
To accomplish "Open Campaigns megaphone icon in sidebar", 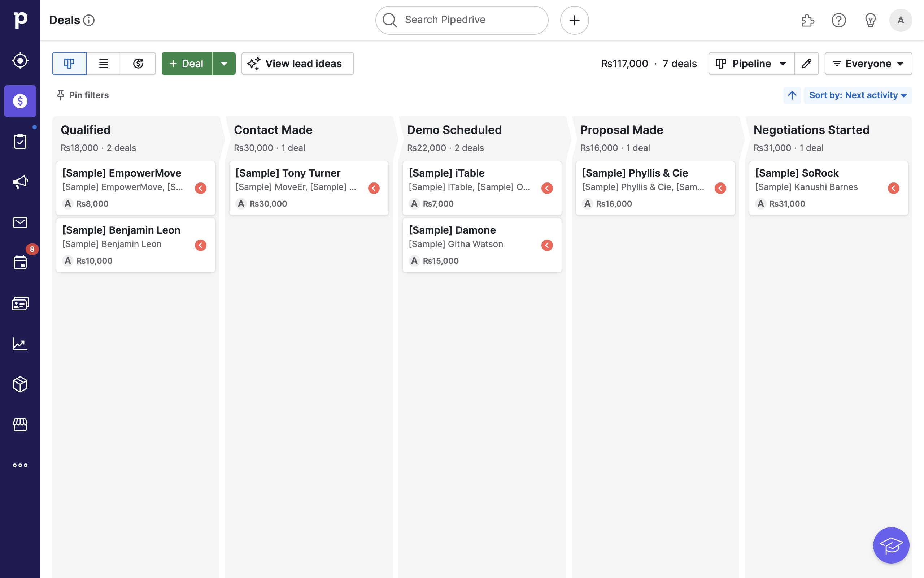I will pyautogui.click(x=20, y=182).
